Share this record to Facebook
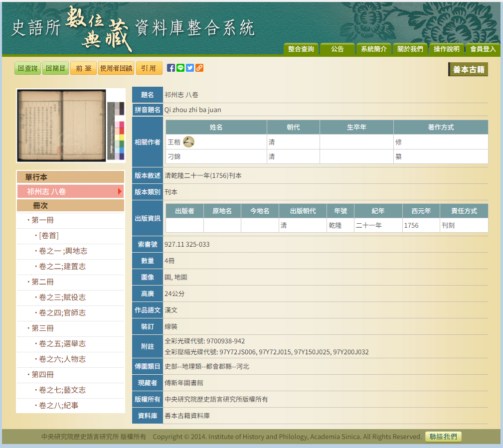The width and height of the screenshot is (503, 448). click(170, 68)
